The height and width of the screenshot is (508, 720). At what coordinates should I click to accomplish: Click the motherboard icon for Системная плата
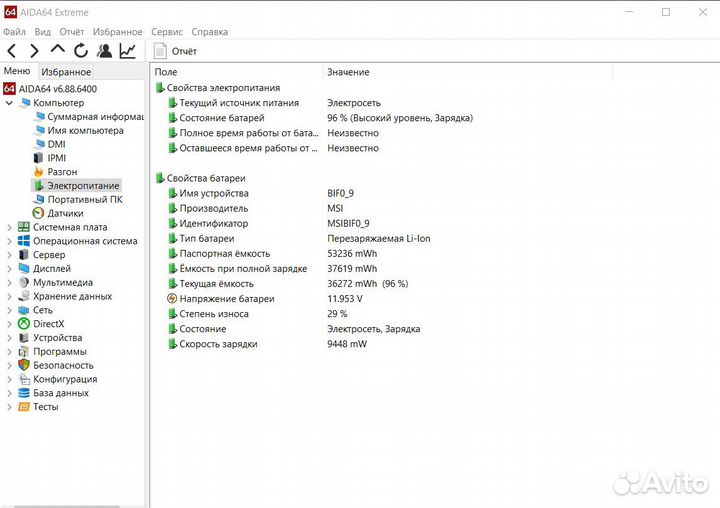click(24, 227)
